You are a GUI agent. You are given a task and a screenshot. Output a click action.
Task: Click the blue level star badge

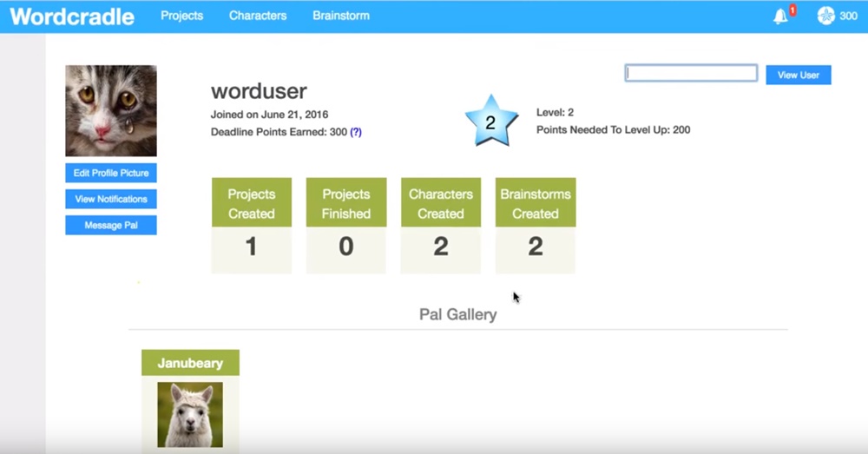[x=490, y=122]
